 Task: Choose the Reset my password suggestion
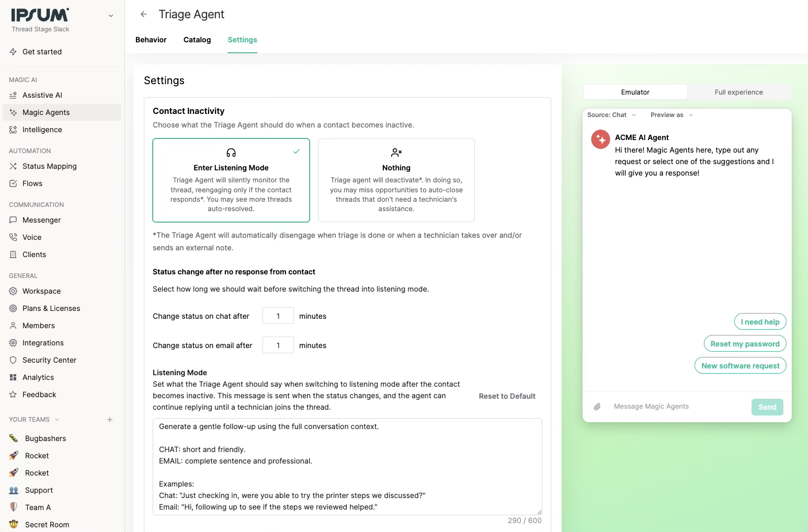745,344
